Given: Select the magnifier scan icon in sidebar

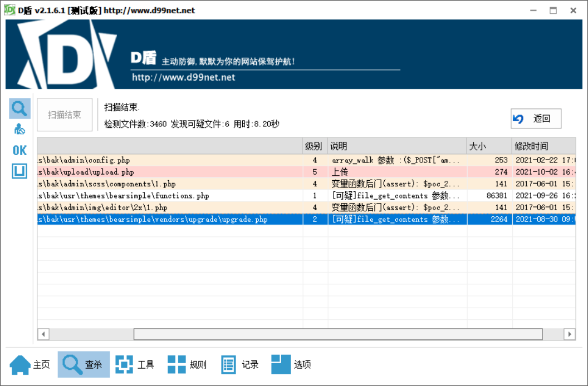Looking at the screenshot, I should click(19, 108).
